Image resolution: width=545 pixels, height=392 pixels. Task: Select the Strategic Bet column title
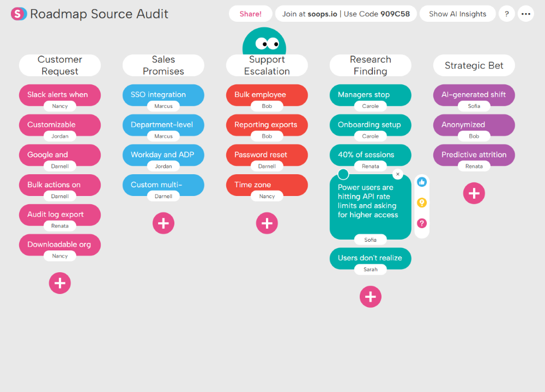click(474, 65)
